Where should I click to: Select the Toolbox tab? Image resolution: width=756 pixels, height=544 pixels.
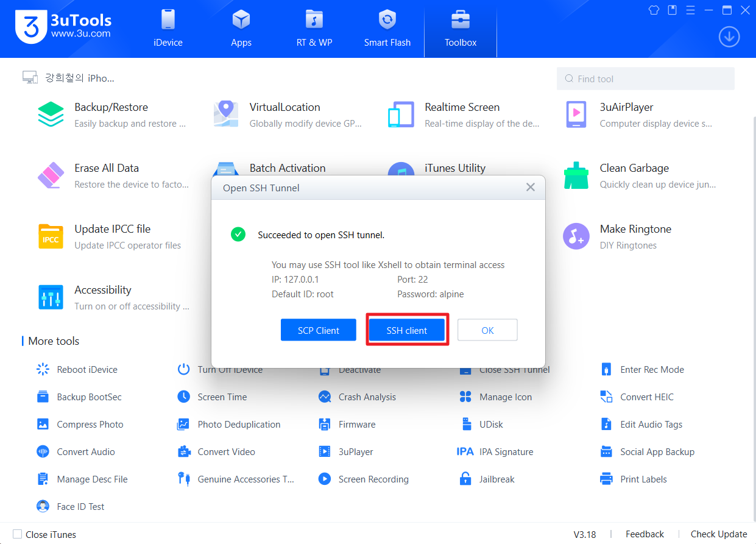click(461, 29)
